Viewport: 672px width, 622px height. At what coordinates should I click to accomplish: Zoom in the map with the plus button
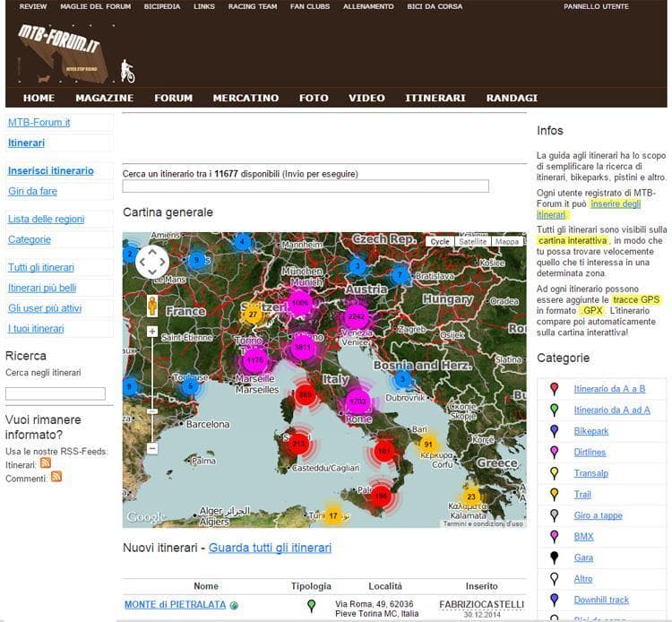(152, 332)
